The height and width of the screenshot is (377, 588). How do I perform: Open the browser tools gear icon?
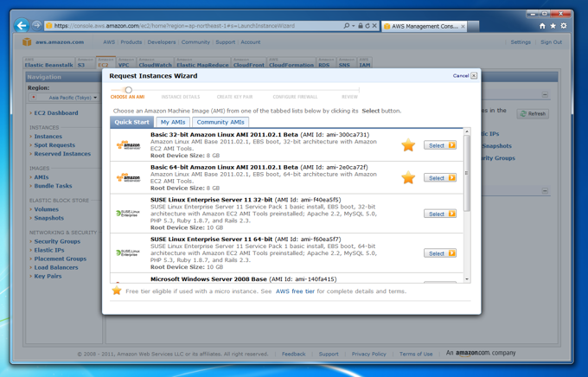pyautogui.click(x=564, y=26)
